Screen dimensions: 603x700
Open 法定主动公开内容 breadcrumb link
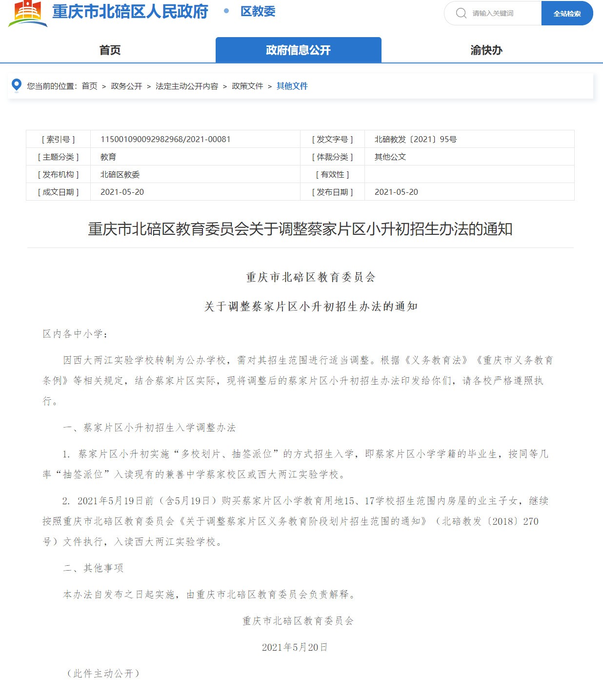click(187, 86)
